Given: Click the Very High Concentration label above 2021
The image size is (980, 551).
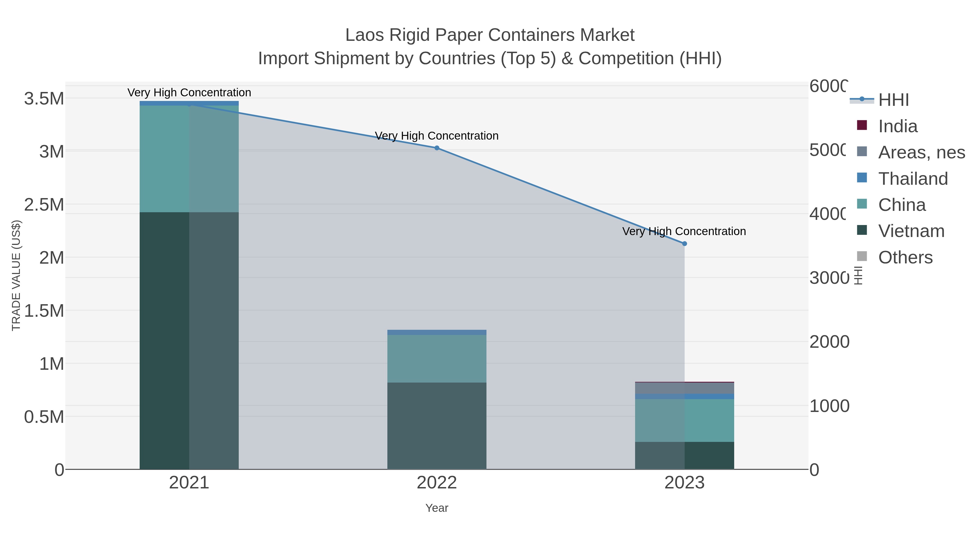Looking at the screenshot, I should pyautogui.click(x=189, y=93).
